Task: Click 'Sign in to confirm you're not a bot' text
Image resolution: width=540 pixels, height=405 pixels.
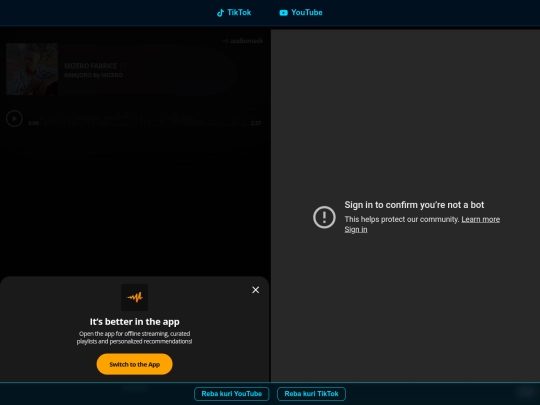Action: [414, 205]
